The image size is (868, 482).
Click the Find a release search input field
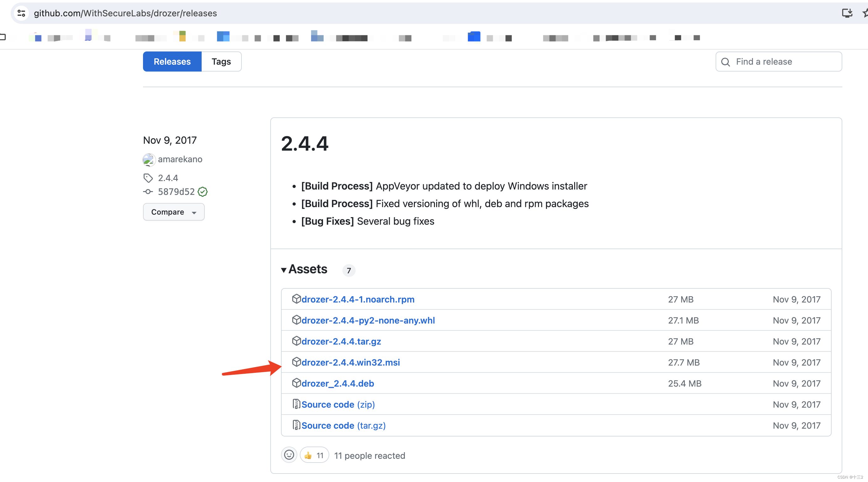[779, 61]
